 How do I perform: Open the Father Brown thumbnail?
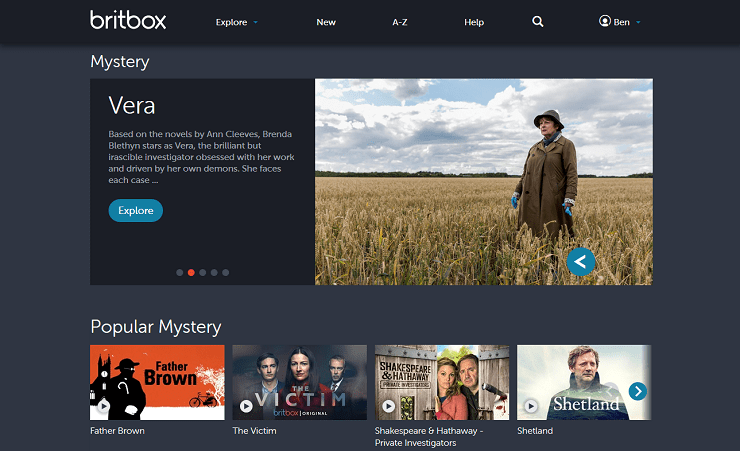coord(157,383)
